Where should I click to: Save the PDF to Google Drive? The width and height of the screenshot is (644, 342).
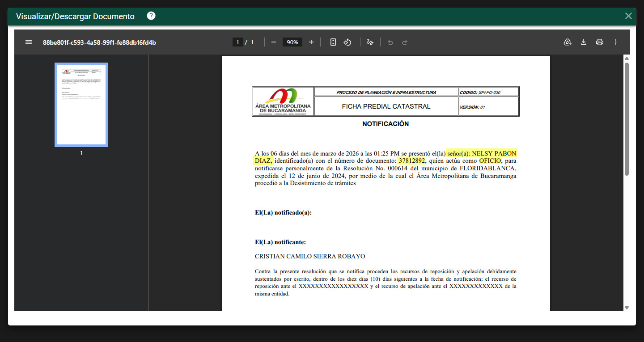click(568, 42)
